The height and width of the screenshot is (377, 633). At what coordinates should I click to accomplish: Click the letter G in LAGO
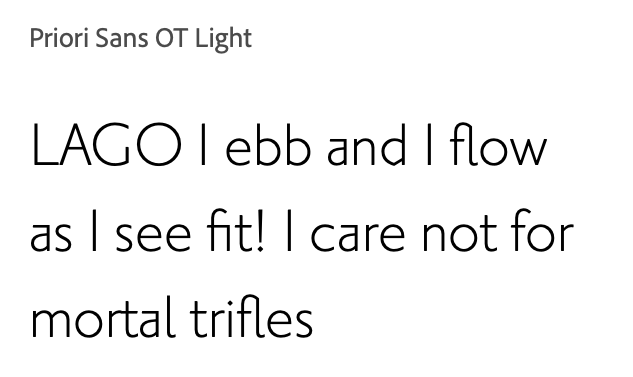[x=112, y=145]
